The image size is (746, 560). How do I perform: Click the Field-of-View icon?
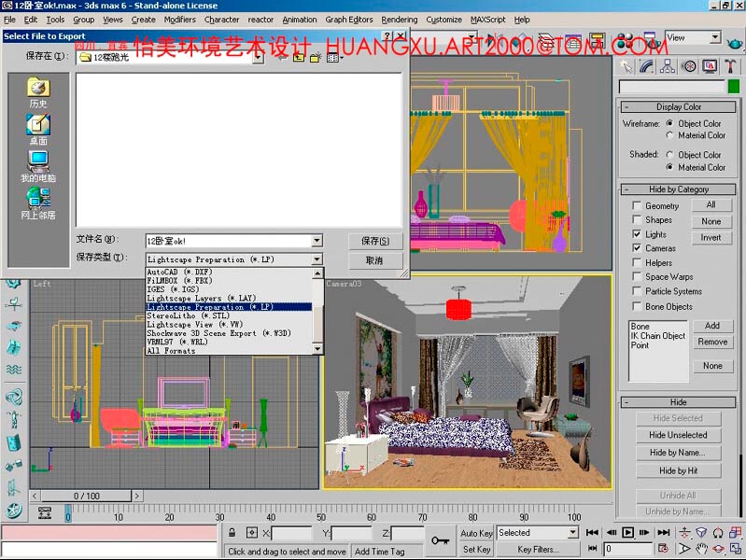click(684, 549)
